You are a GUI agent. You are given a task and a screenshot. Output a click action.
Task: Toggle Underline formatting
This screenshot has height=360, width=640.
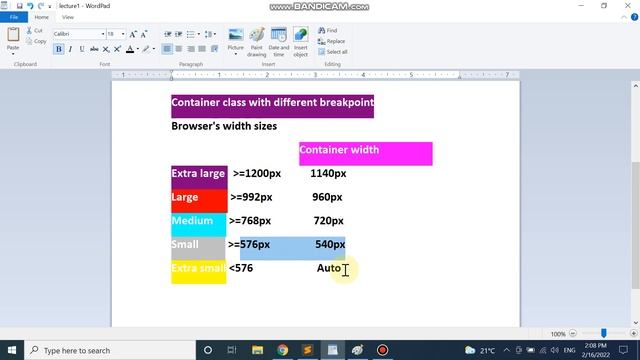(82, 49)
